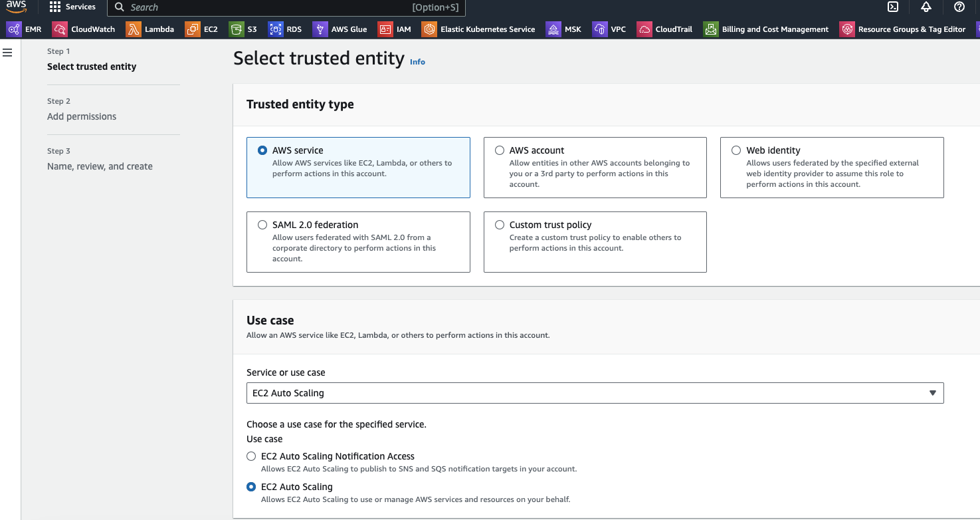Click the Services menu label
The width and height of the screenshot is (980, 520).
tap(80, 7)
